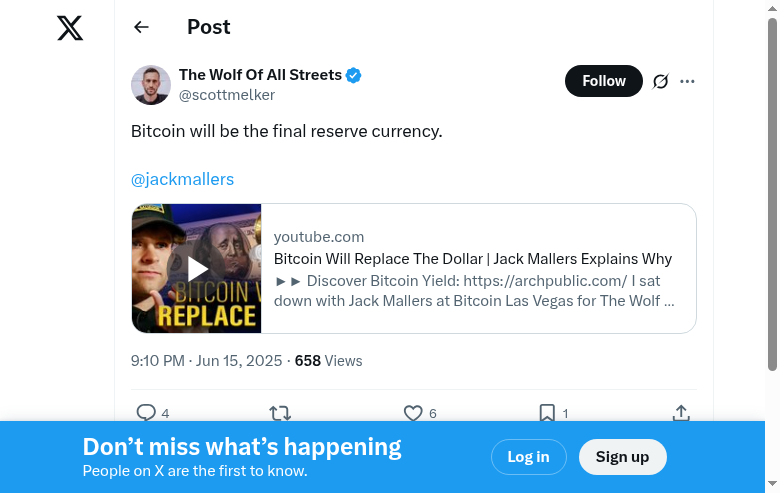
Task: Open the three-dot more options menu
Action: 687,81
